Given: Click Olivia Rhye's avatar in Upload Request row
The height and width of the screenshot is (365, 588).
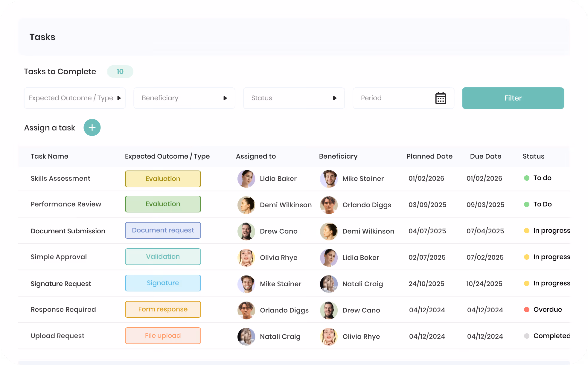Looking at the screenshot, I should point(329,337).
